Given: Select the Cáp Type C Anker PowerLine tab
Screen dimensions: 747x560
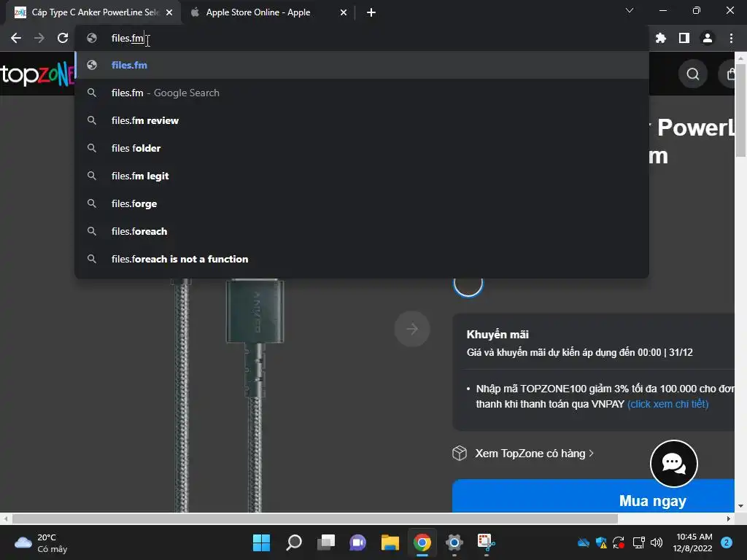Looking at the screenshot, I should coord(93,12).
